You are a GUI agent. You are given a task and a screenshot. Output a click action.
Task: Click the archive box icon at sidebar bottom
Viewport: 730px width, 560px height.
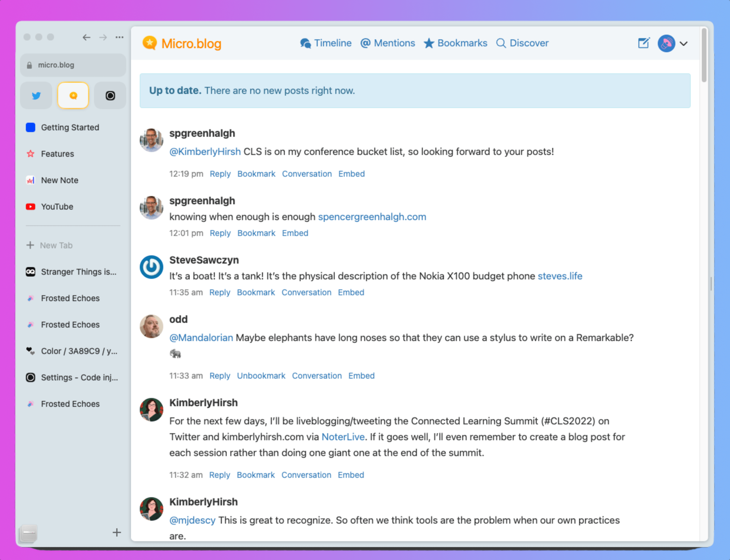29,533
